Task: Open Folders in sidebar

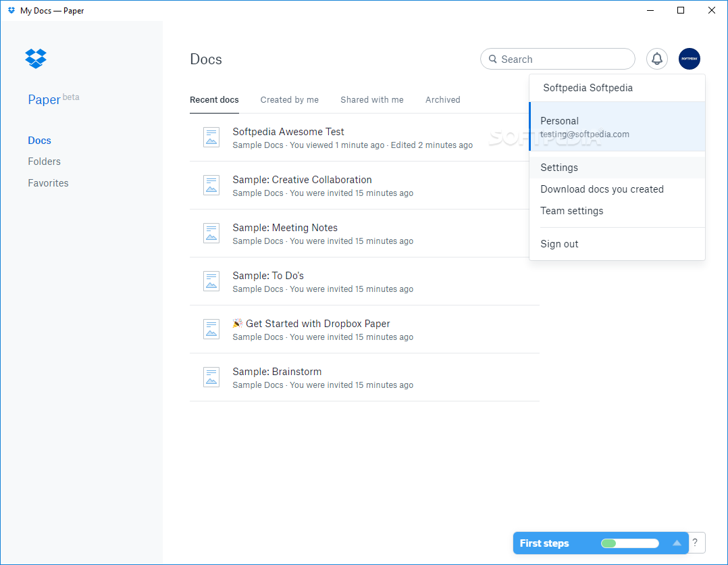Action: [x=44, y=162]
